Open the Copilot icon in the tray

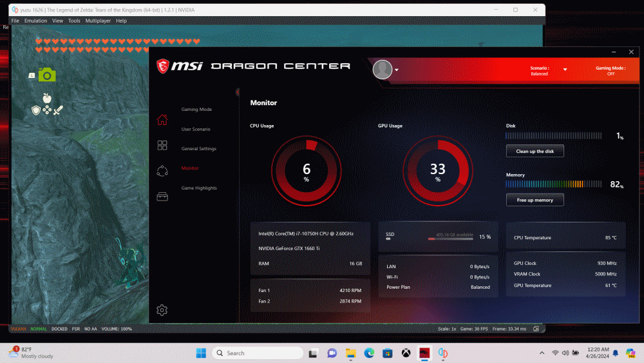tap(630, 353)
